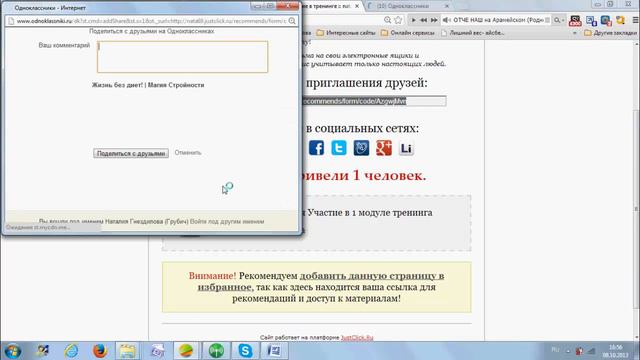Click the Facebook share icon
Viewport: 640px width, 360px height.
pyautogui.click(x=316, y=148)
